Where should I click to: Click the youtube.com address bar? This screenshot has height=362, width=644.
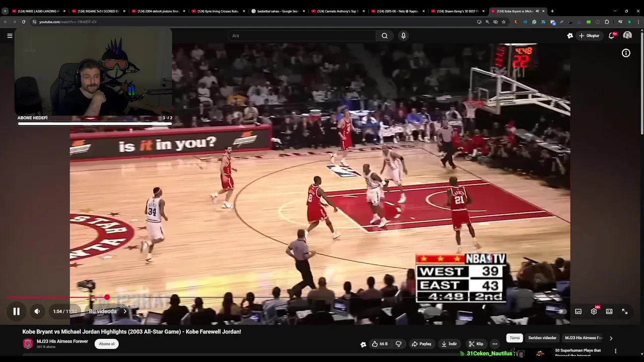[252, 22]
